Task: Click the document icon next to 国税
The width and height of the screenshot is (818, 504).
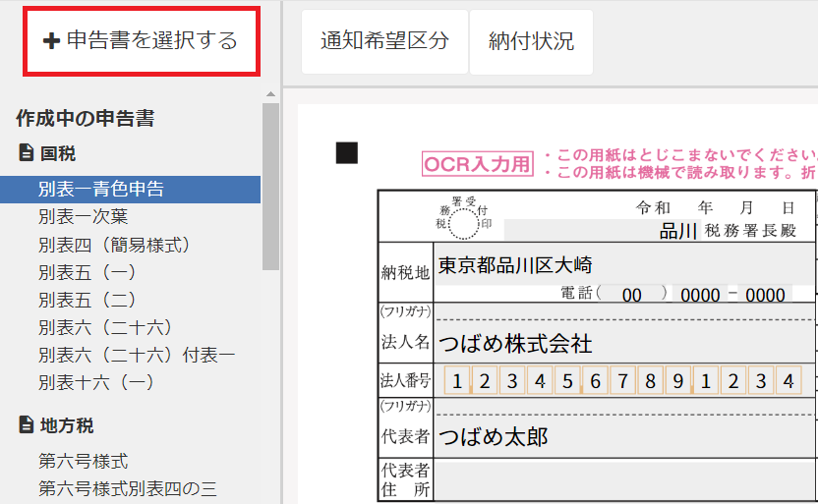Action: (27, 152)
